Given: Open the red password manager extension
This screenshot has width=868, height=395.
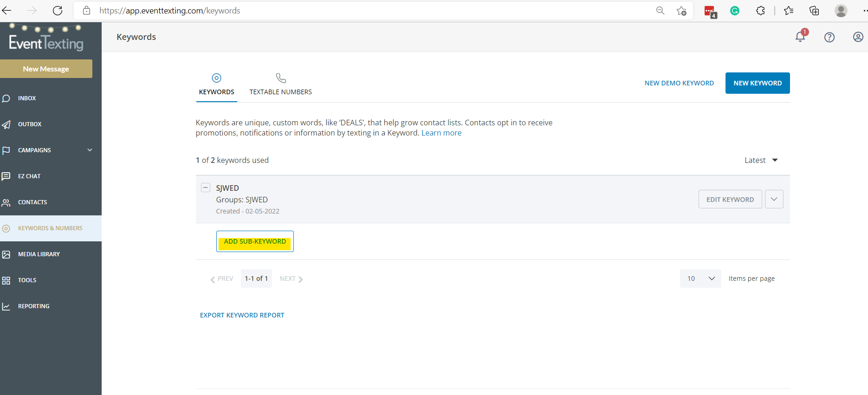Looking at the screenshot, I should [x=710, y=12].
